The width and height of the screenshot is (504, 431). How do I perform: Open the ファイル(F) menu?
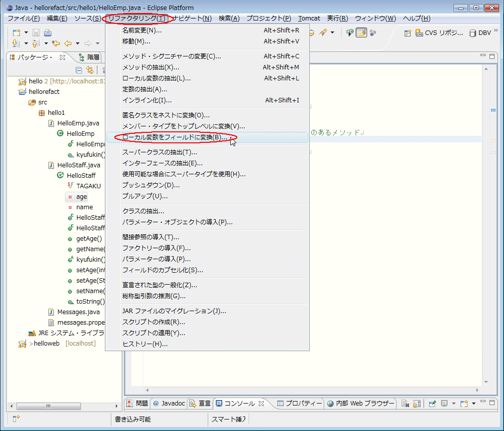(x=24, y=18)
